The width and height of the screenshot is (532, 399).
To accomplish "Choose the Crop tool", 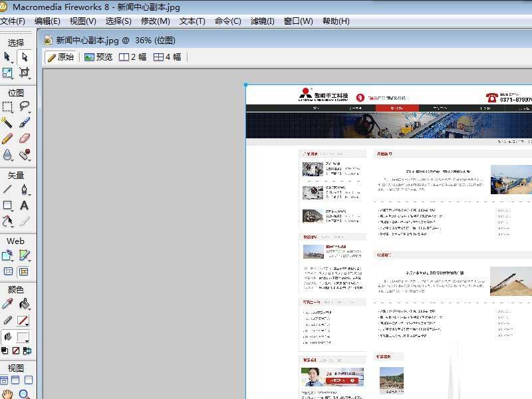I will click(25, 72).
